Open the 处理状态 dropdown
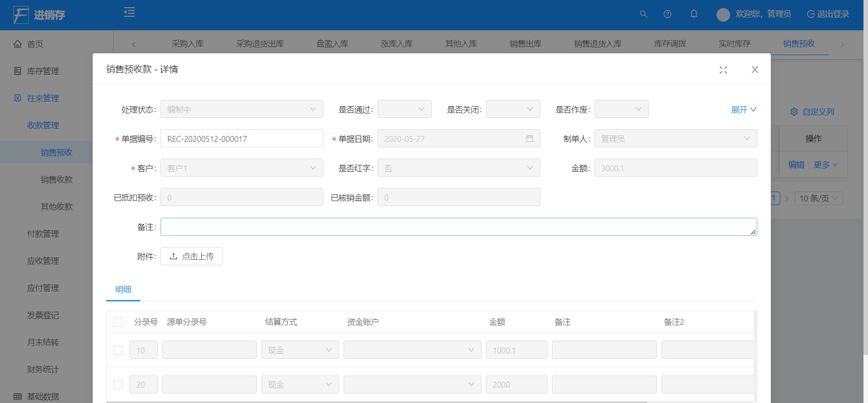Viewport: 868px width, 403px height. (x=241, y=109)
